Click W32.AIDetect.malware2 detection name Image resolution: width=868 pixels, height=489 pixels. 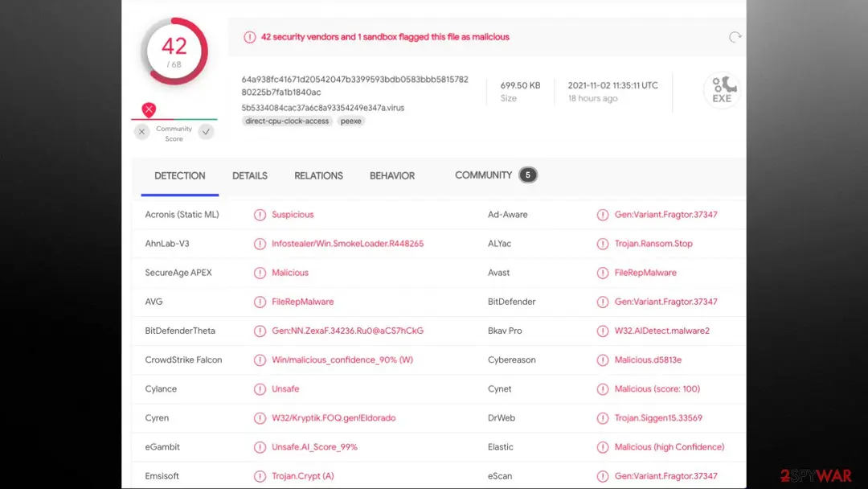tap(662, 331)
